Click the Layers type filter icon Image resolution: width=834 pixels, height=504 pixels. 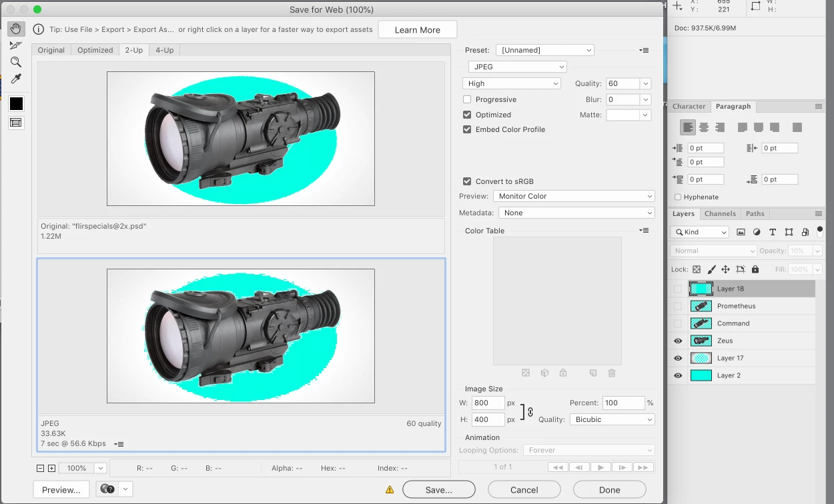(x=773, y=232)
